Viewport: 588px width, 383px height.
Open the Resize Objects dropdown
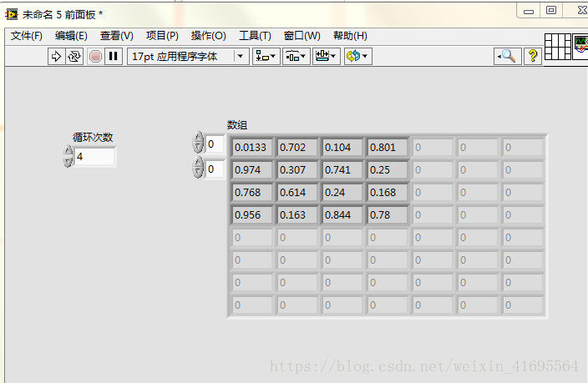coord(327,57)
